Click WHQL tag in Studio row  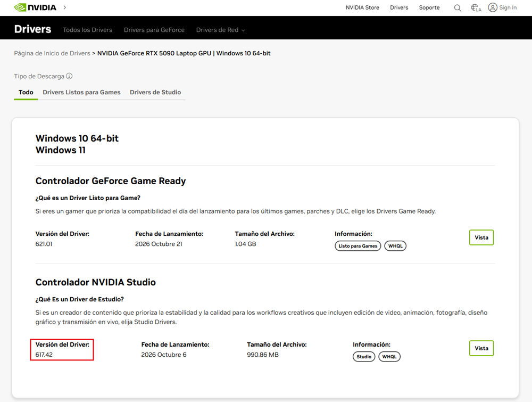click(389, 357)
